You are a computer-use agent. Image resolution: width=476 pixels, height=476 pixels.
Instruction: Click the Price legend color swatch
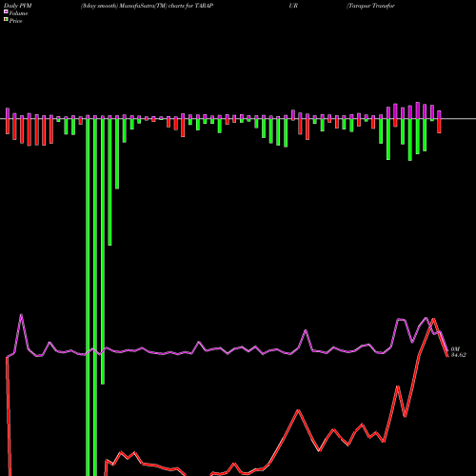6,20
